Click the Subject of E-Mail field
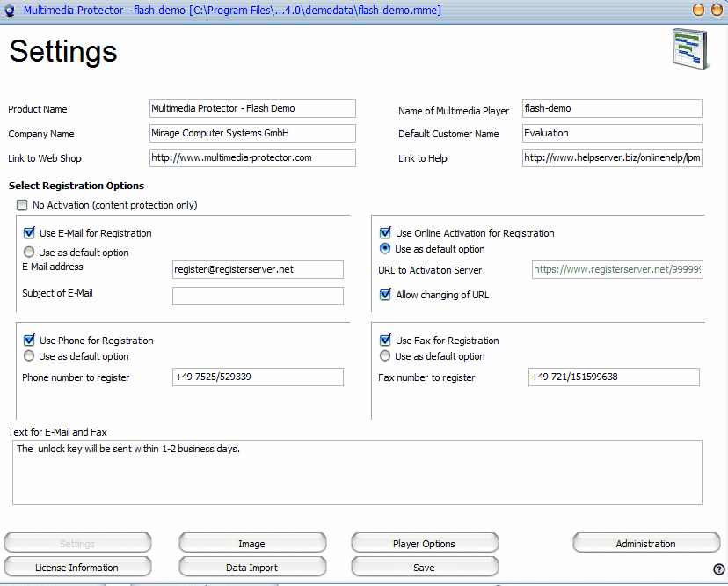Image resolution: width=728 pixels, height=586 pixels. (258, 296)
